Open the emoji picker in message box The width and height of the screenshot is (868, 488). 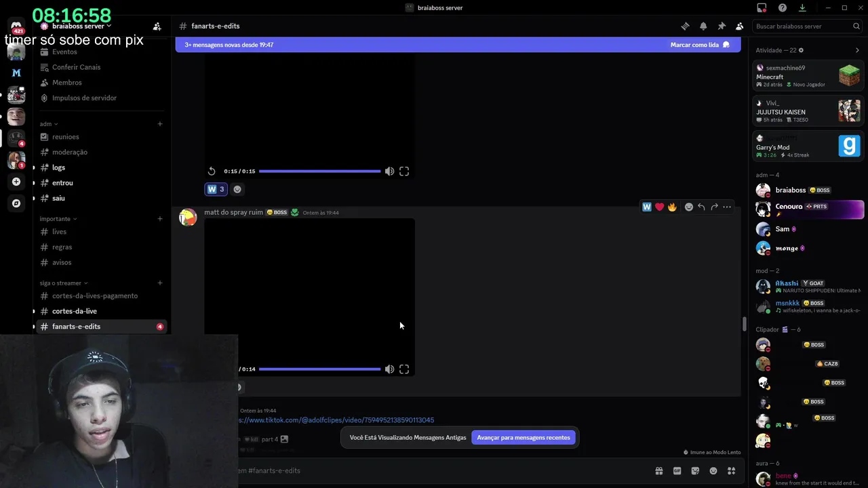(713, 470)
